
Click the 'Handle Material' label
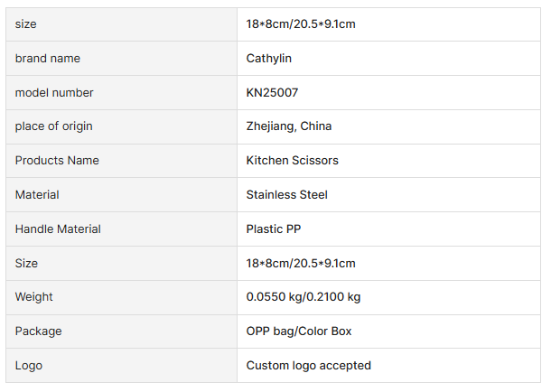point(58,229)
